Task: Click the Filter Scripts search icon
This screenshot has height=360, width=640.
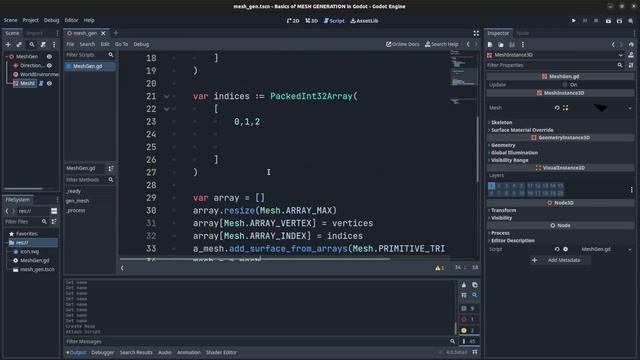Action: tap(111, 55)
